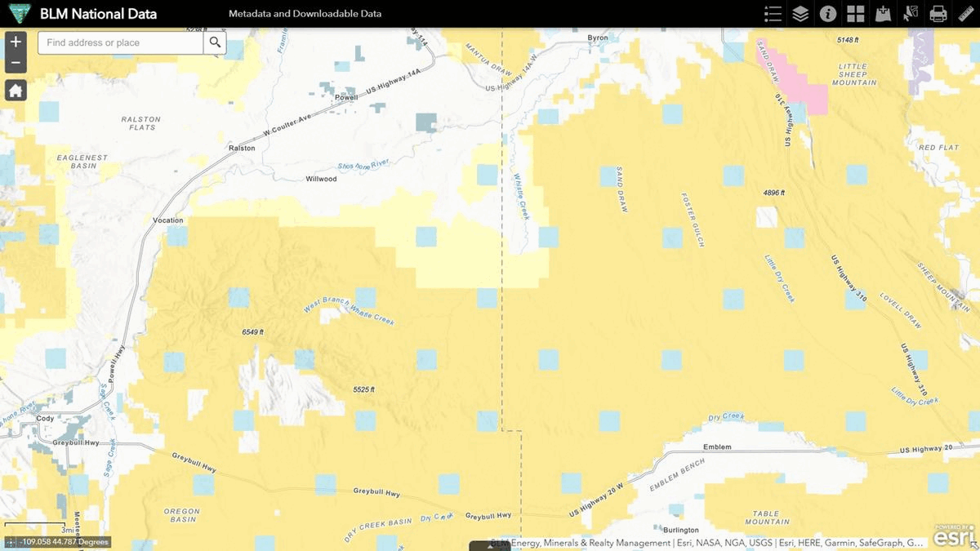Image resolution: width=980 pixels, height=551 pixels.
Task: Zoom in with the plus button
Action: [x=16, y=42]
